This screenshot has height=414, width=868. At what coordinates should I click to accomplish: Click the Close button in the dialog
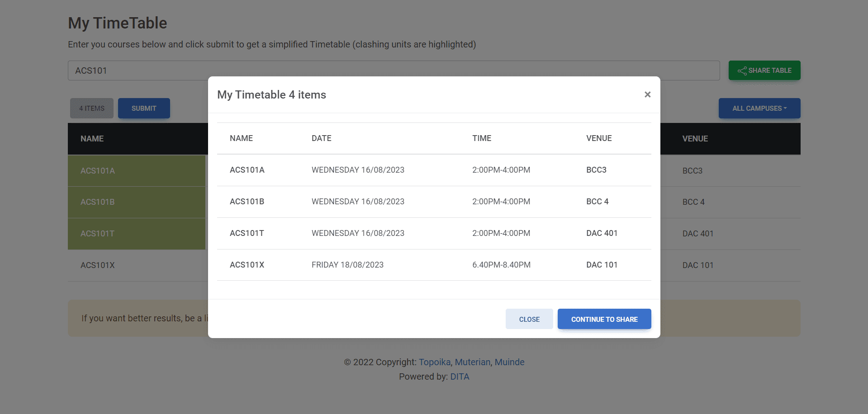click(529, 319)
